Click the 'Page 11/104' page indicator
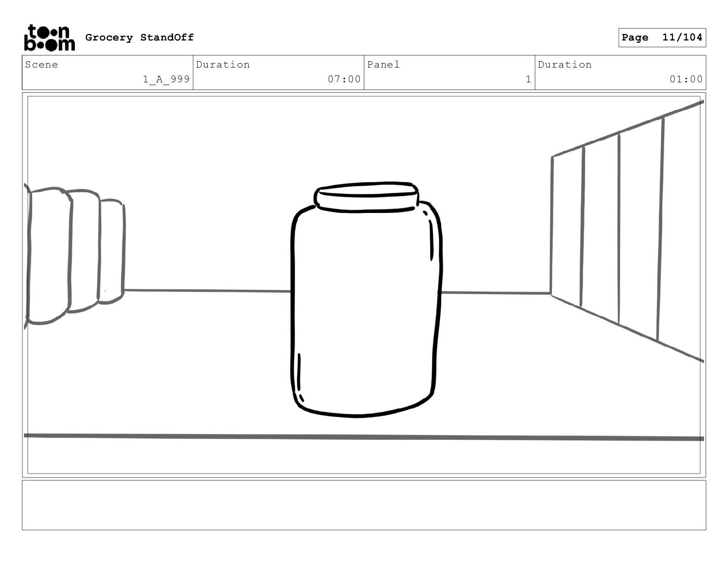 (x=662, y=38)
